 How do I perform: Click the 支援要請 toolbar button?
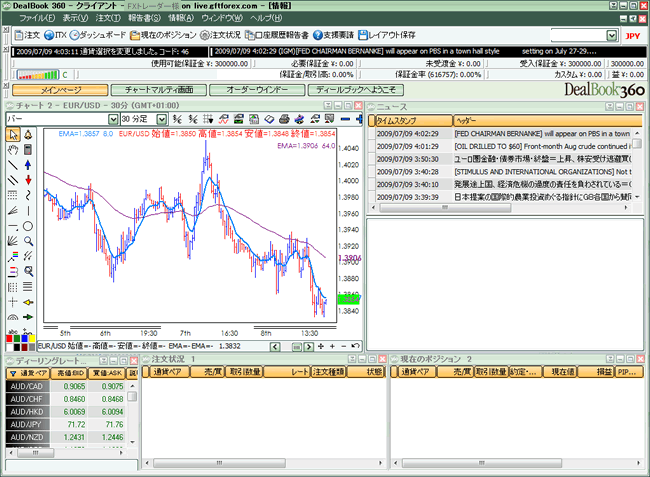(x=334, y=35)
